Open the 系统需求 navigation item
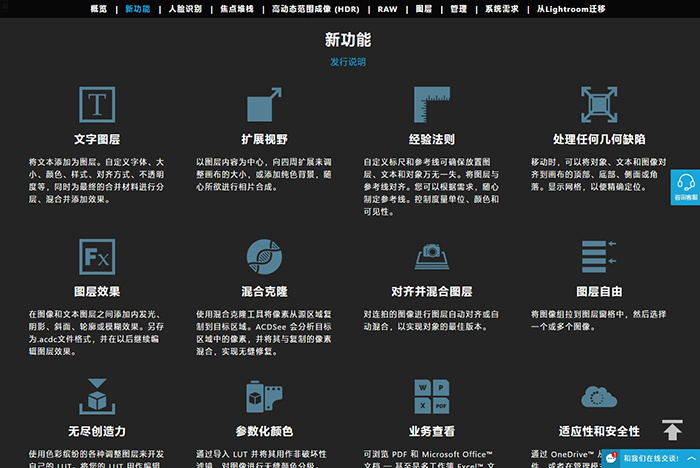700x468 pixels. (502, 9)
